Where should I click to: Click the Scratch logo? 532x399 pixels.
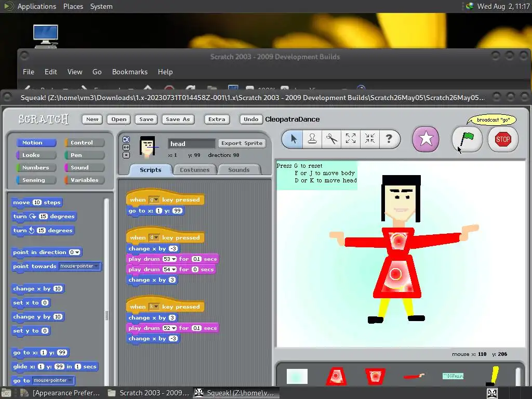click(44, 119)
